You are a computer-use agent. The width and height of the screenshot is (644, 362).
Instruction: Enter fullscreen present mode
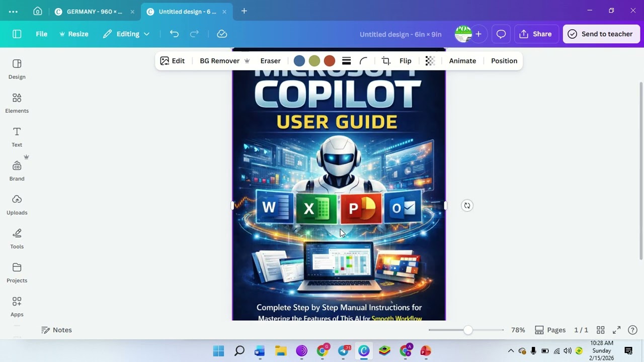(x=616, y=330)
